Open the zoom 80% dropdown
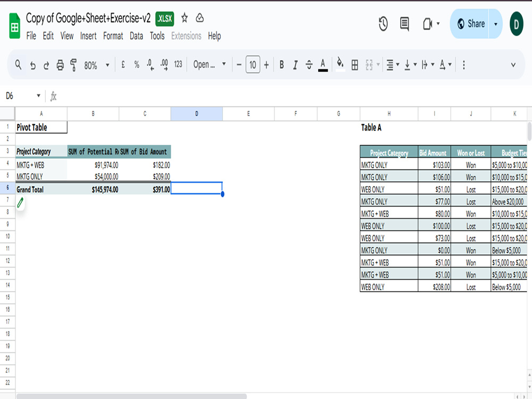Image resolution: width=532 pixels, height=399 pixels. [x=97, y=65]
